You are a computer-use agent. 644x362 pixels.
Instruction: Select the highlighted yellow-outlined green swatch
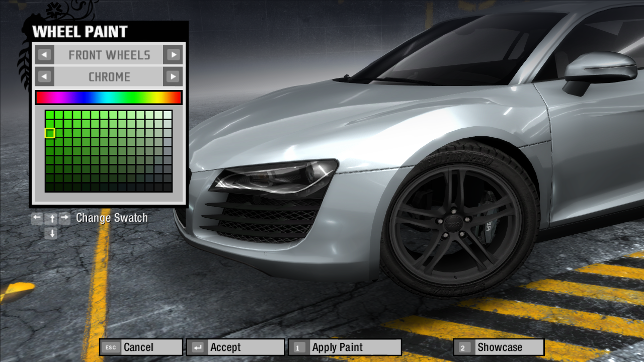50,133
